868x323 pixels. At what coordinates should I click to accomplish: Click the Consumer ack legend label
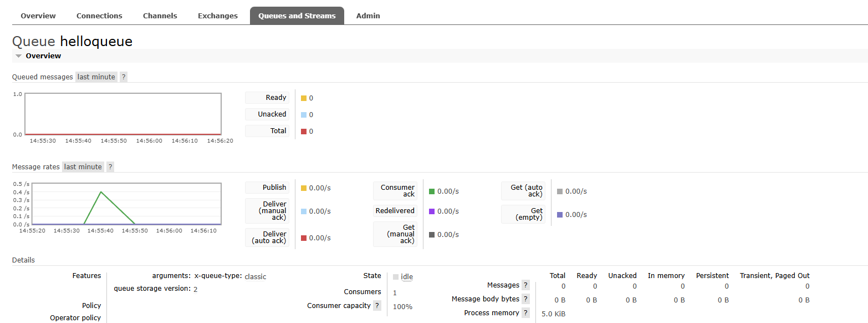(395, 191)
